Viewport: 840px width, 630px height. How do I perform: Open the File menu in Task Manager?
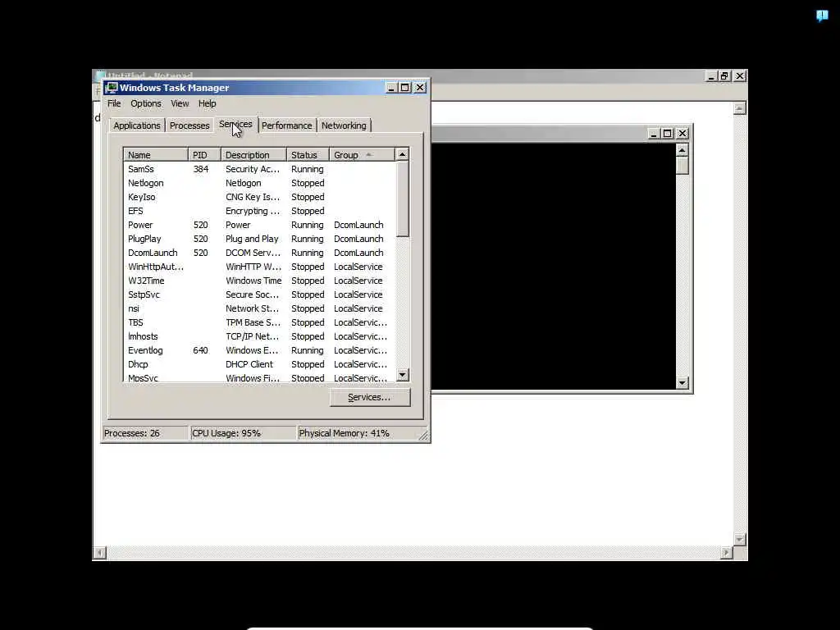(x=114, y=103)
